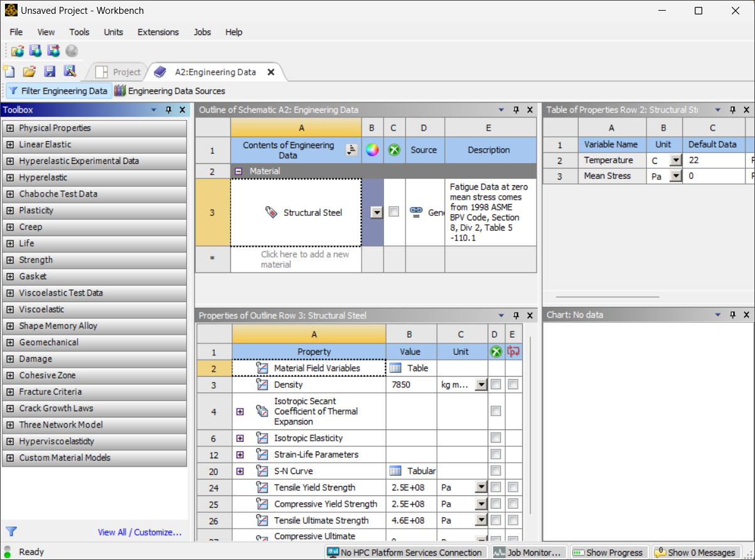Screen dimensions: 755x560
Task: Click horizontal scrollbar in Table of Properties
Action: tap(607, 297)
